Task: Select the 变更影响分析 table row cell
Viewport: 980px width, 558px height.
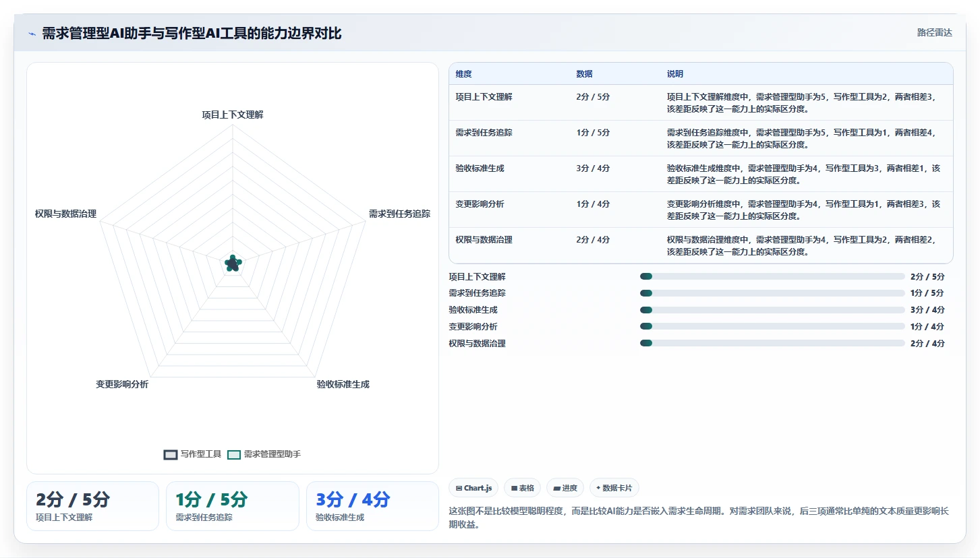Action: click(480, 204)
